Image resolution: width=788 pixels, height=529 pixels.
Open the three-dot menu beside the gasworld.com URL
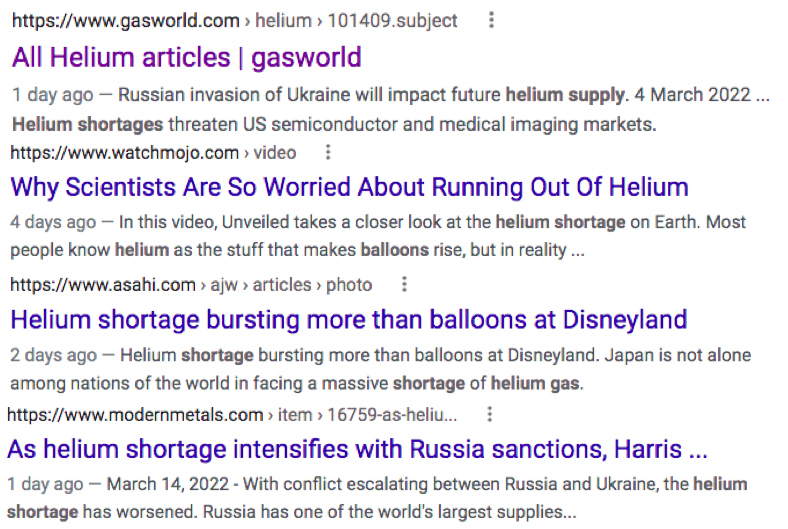click(491, 20)
